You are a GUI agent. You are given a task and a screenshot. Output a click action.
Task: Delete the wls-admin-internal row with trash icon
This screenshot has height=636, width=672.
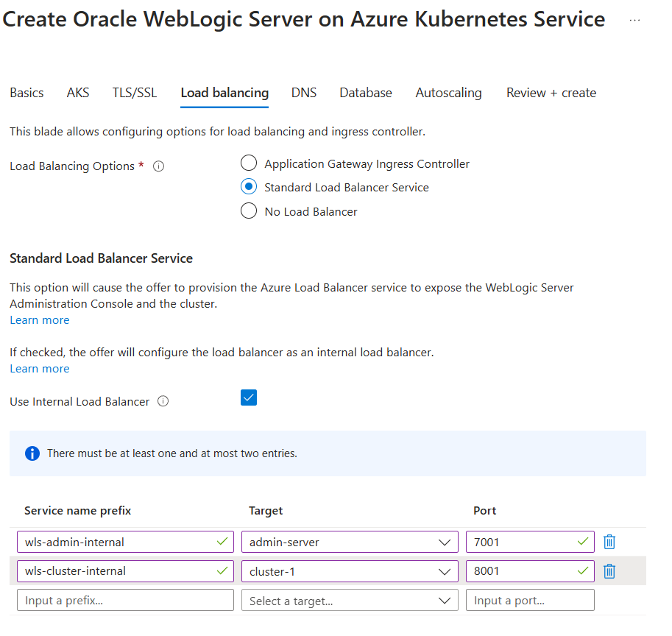click(x=609, y=542)
